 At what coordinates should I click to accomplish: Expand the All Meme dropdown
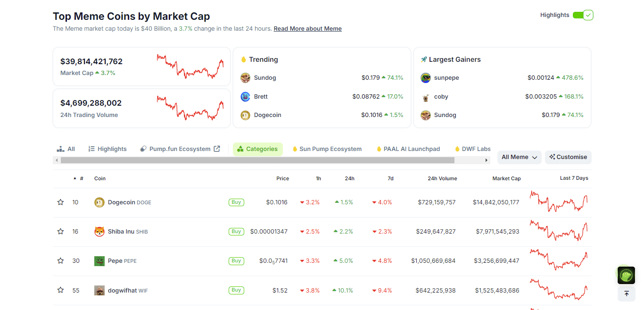point(520,157)
